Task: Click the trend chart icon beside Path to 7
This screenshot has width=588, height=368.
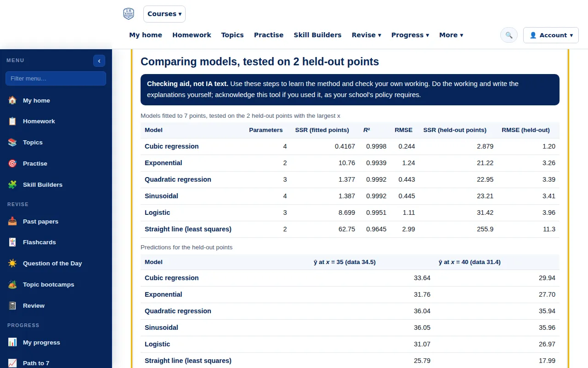Action: 12,363
